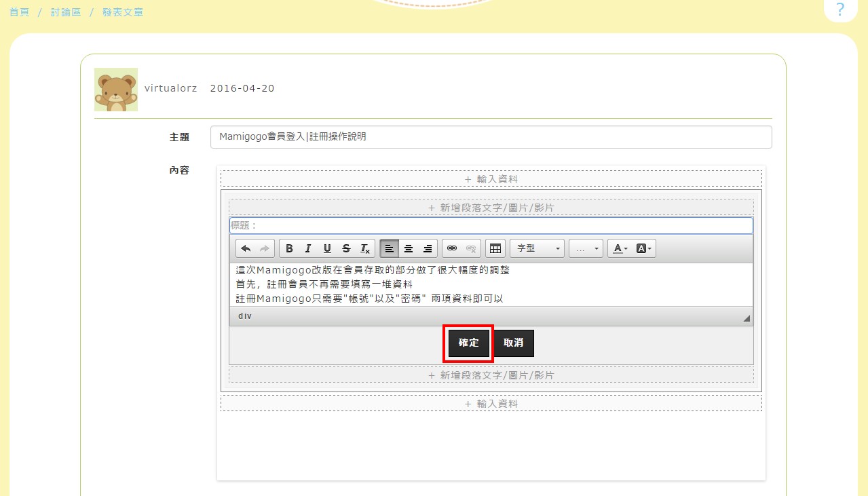Viewport: 868px width, 496px height.
Task: Open the 字型 font dropdown
Action: pyautogui.click(x=537, y=248)
